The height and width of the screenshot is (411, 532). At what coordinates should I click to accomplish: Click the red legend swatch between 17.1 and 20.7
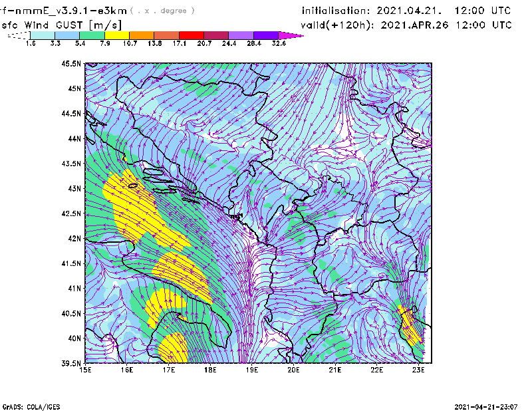[192, 35]
